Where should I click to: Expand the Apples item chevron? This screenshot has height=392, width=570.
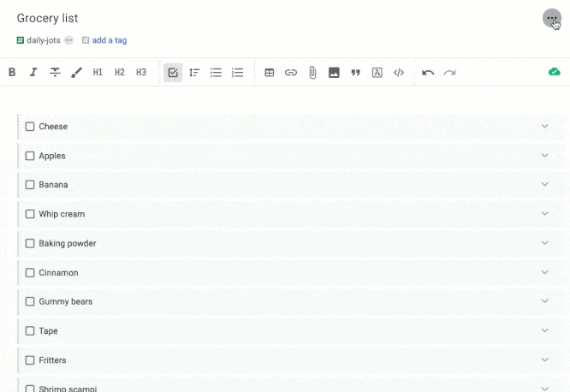tap(544, 155)
